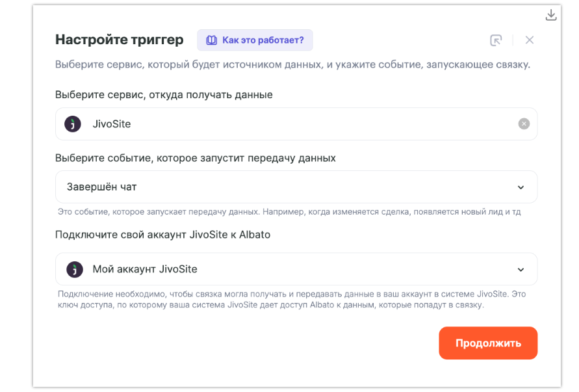Close the "Настройте триггер" dialog
The width and height of the screenshot is (579, 392).
pos(530,40)
